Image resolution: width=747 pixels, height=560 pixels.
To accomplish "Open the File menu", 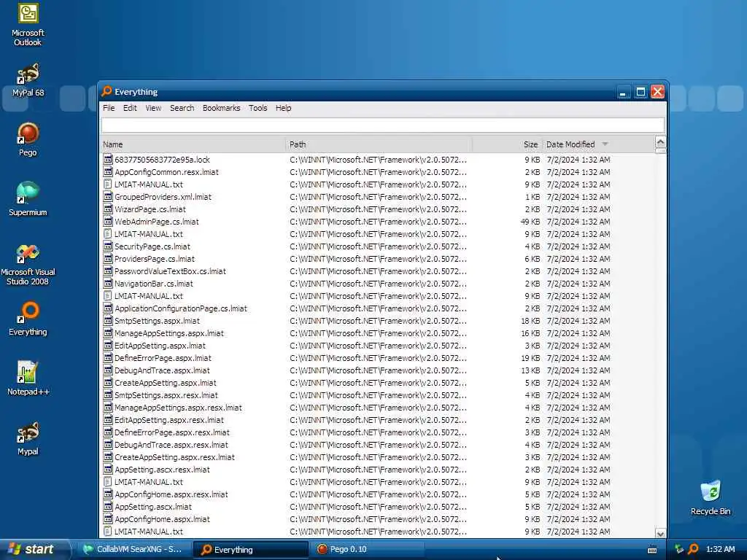I will coord(109,108).
